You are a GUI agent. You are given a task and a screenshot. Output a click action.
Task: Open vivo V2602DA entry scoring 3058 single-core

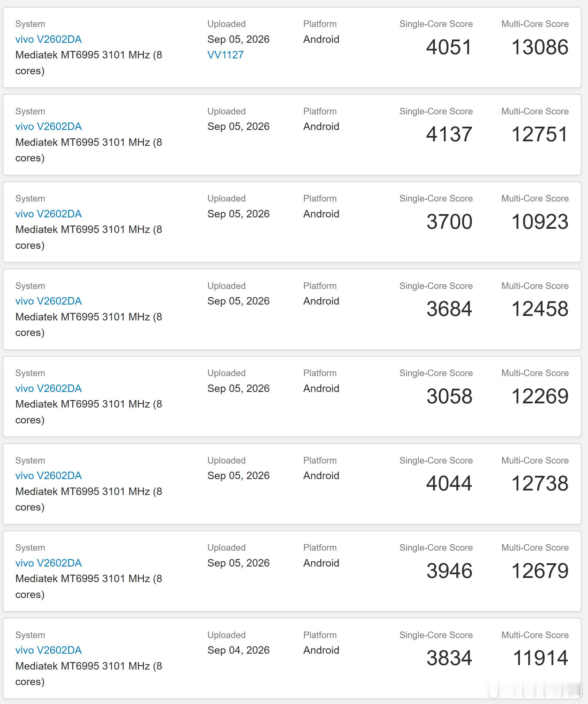(x=48, y=388)
